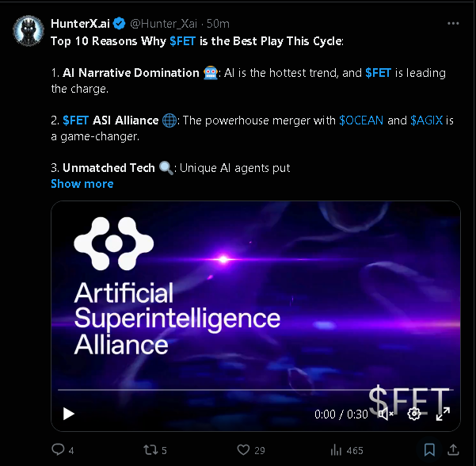Repost this tweet using the retweet icon
476x466 pixels.
click(150, 449)
